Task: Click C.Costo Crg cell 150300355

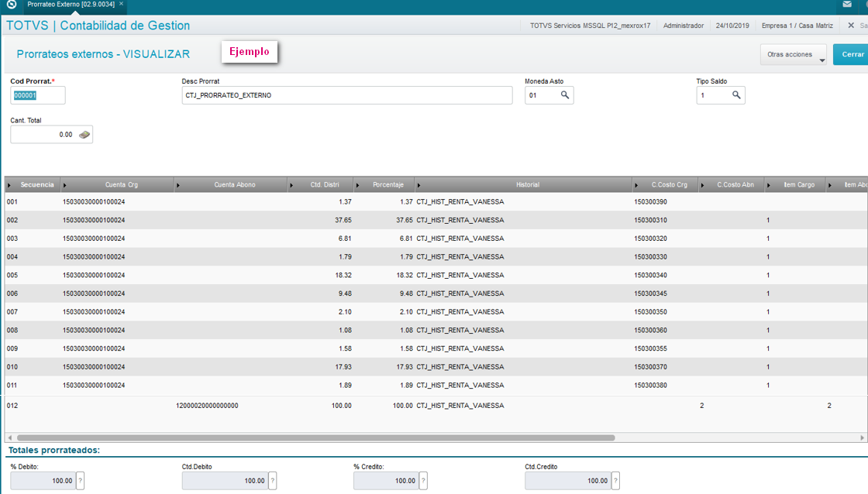Action: pos(650,348)
